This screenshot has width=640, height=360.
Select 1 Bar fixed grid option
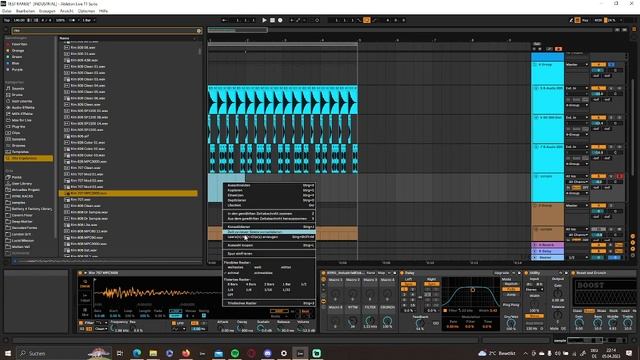[287, 284]
